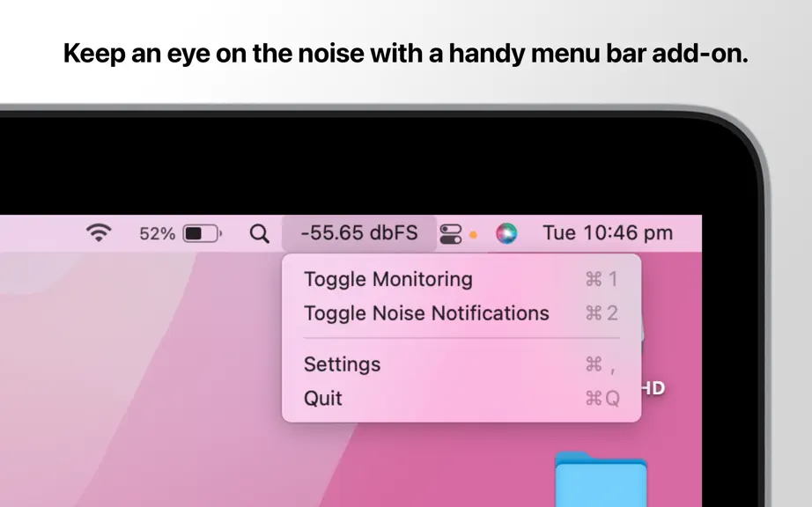Open the Tue 10:46 pm clock menu
The height and width of the screenshot is (507, 812).
coord(608,233)
